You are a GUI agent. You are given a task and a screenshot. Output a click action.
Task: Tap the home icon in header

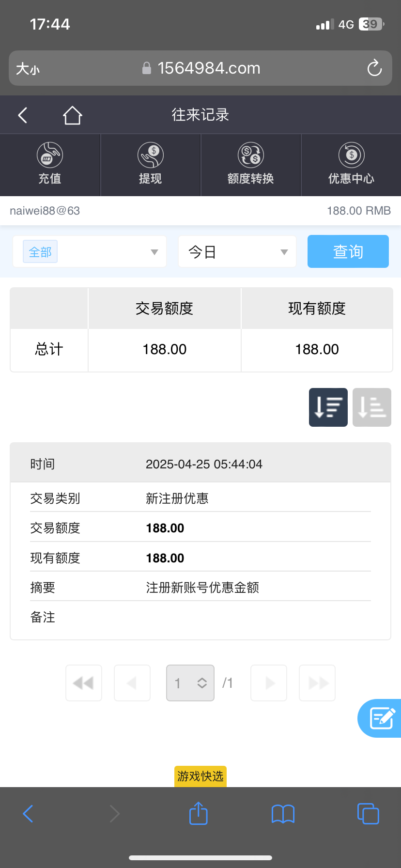72,115
